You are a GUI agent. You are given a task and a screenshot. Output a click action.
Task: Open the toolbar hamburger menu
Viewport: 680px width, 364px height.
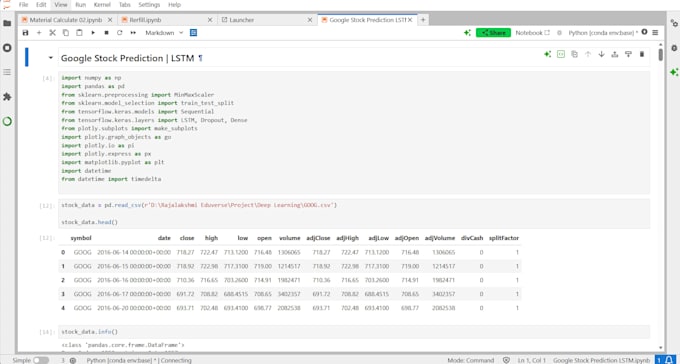click(x=655, y=33)
